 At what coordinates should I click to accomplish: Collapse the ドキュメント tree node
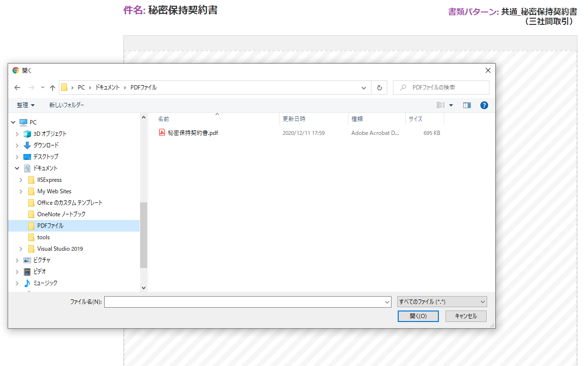[17, 168]
